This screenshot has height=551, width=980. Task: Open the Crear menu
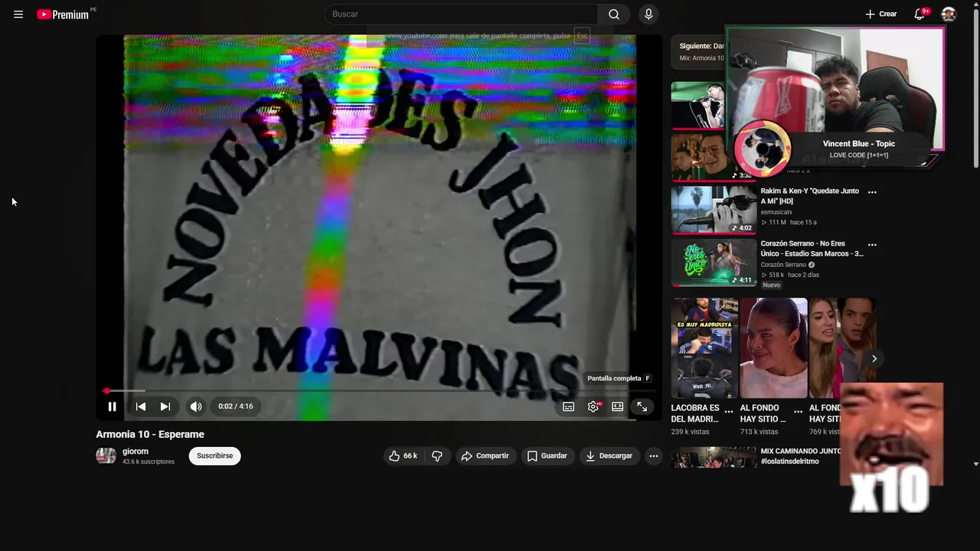[x=881, y=14]
